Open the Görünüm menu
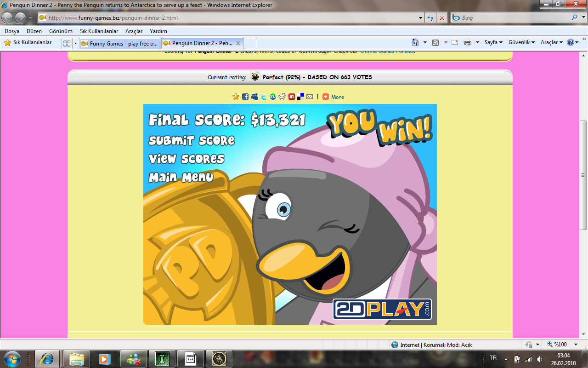Viewport: 588px width, 368px height. click(61, 31)
